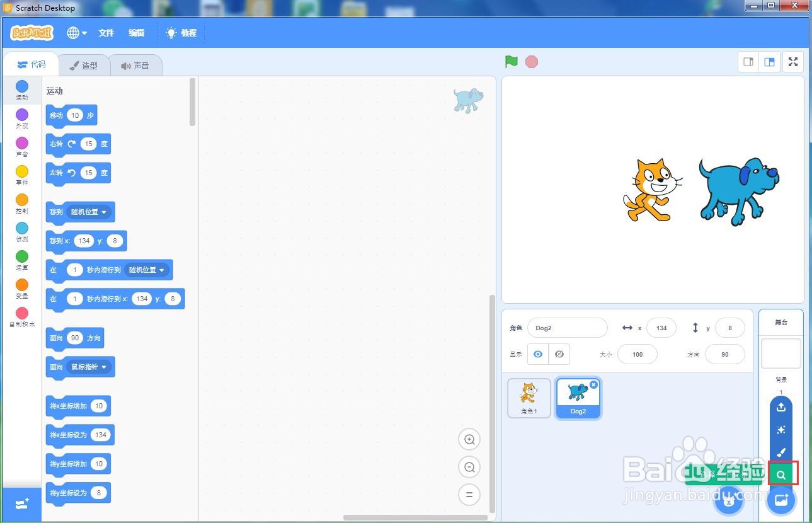Pick a surprise backdrop
This screenshot has width=812, height=523.
781,430
